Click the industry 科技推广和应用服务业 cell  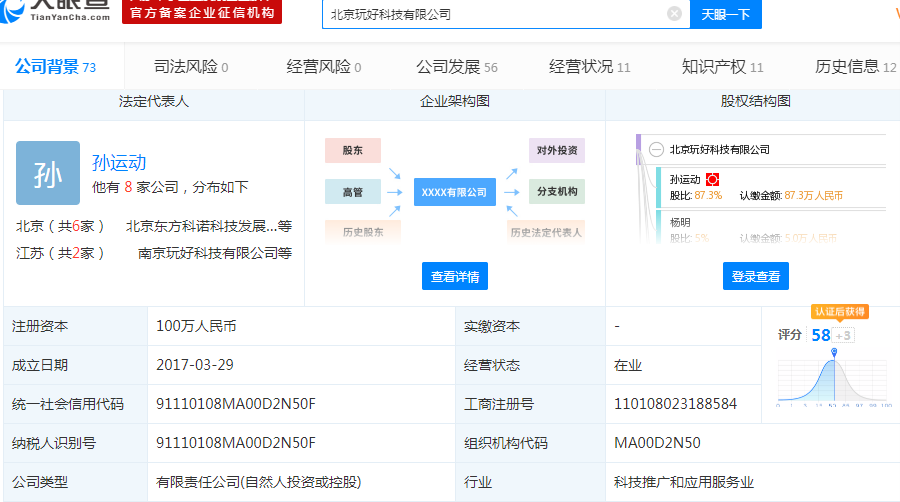click(752, 482)
